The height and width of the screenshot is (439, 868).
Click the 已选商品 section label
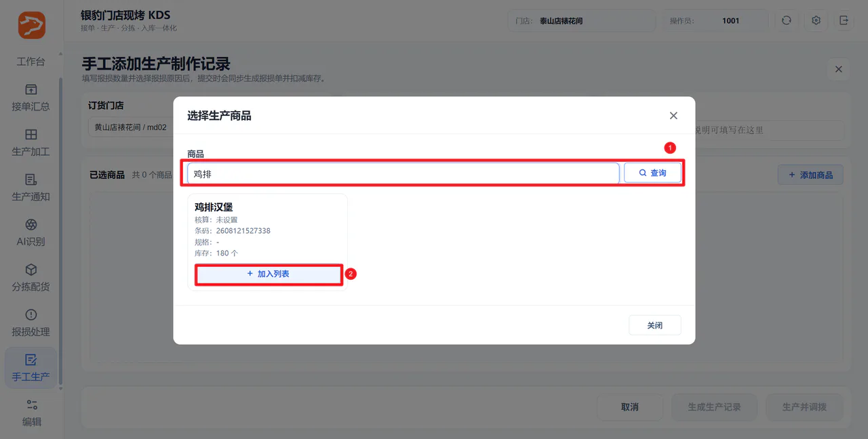[107, 175]
